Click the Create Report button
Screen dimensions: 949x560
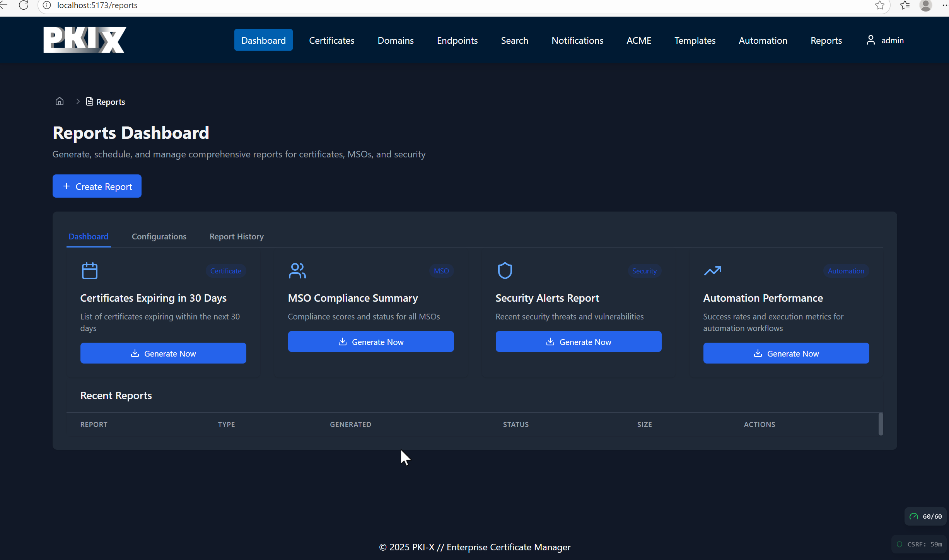[x=97, y=186]
